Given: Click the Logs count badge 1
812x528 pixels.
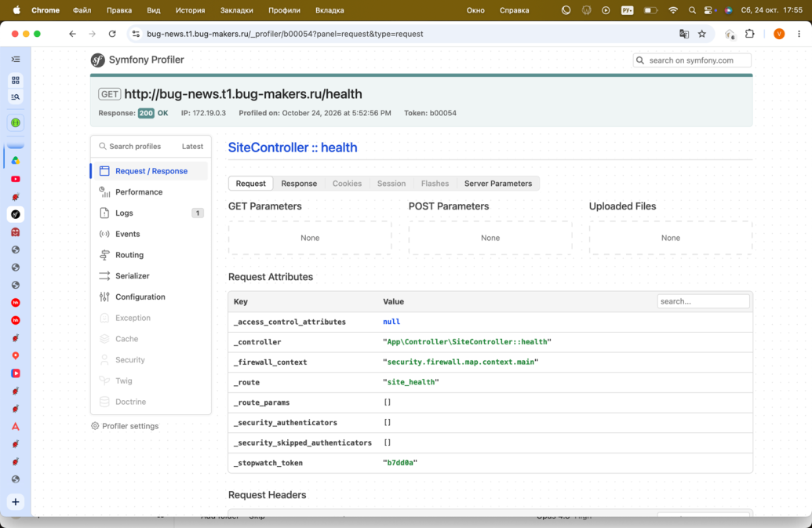Looking at the screenshot, I should point(197,213).
